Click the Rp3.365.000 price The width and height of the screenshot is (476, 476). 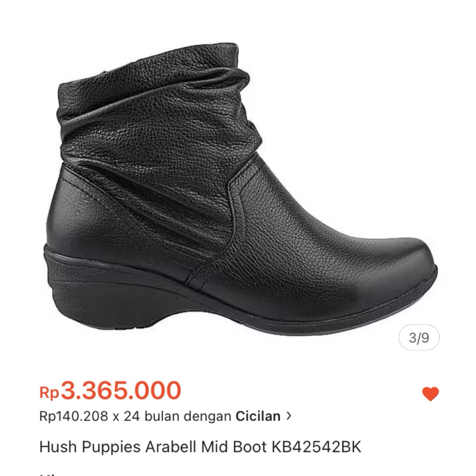pyautogui.click(x=111, y=390)
